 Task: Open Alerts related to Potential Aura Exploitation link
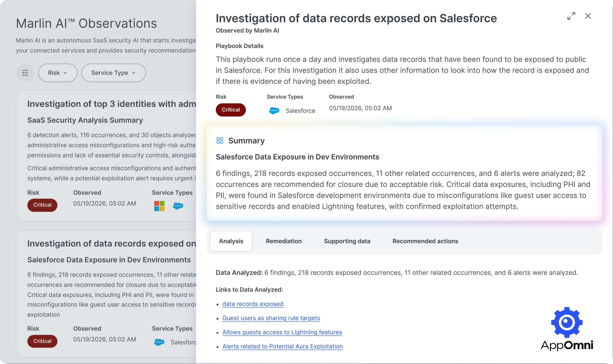coord(282,346)
